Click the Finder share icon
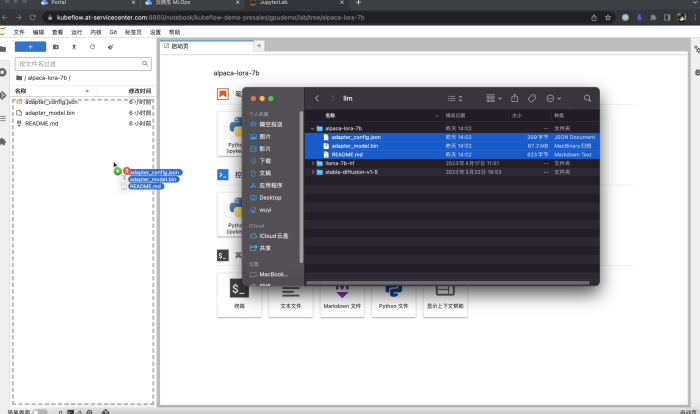The image size is (700, 414). click(x=515, y=98)
